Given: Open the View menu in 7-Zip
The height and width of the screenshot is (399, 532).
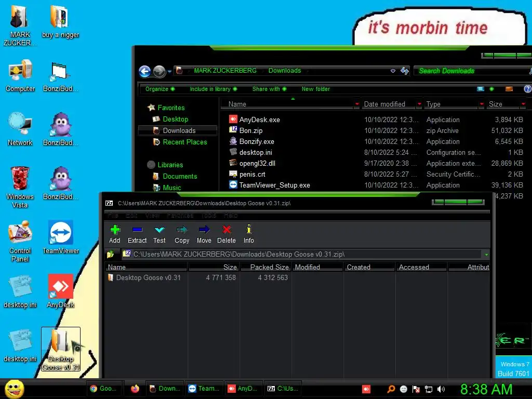Looking at the screenshot, I should (152, 215).
